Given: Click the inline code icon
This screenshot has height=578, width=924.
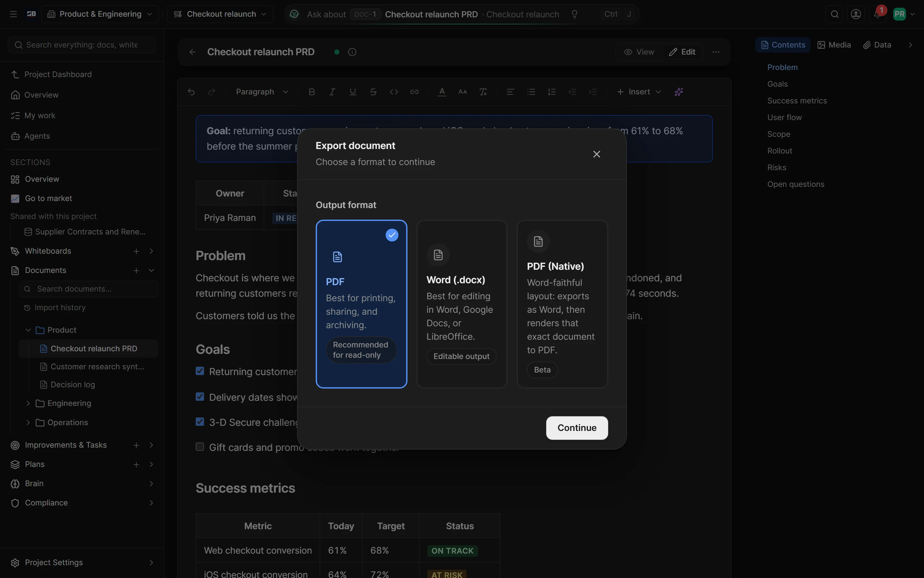Looking at the screenshot, I should [394, 92].
